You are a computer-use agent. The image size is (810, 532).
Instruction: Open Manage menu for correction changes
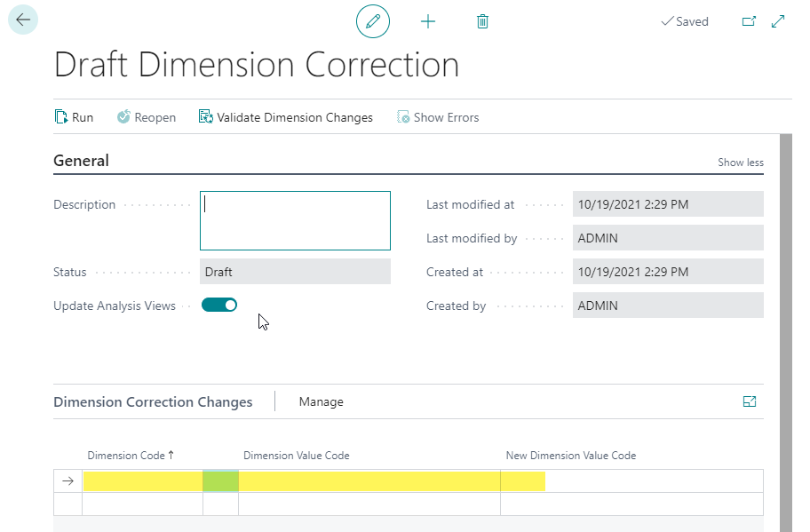pos(321,401)
